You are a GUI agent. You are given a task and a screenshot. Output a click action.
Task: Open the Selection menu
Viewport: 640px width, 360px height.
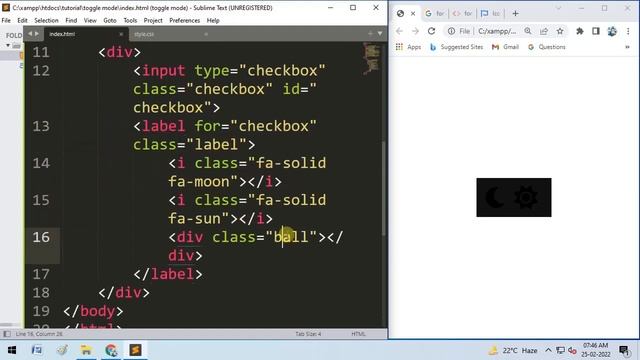46,20
